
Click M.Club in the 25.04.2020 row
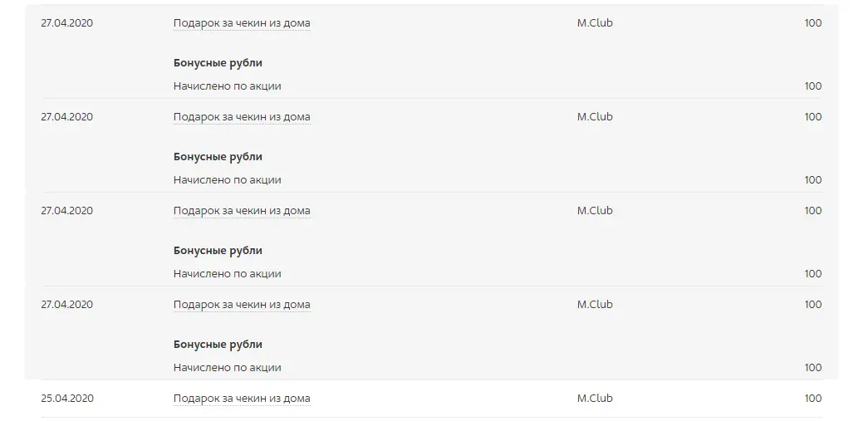pos(595,399)
